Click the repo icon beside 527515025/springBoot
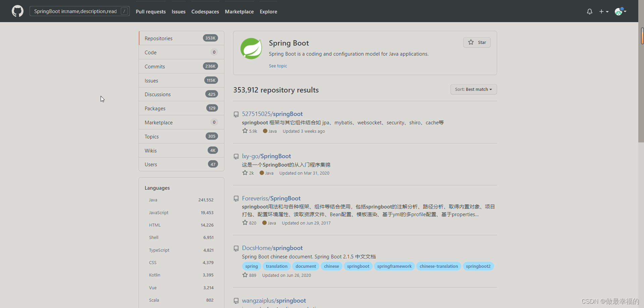Screen dimensions: 644x308 [x=236, y=115]
